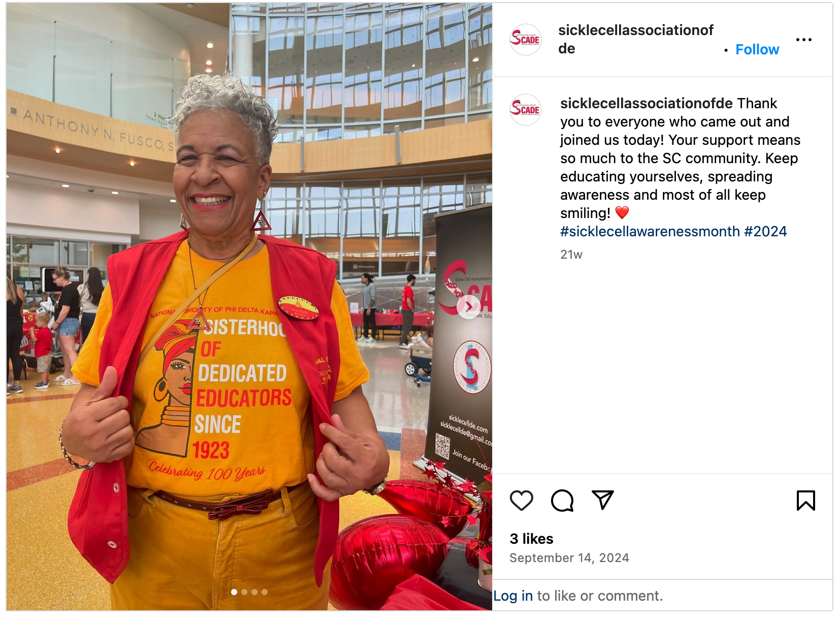This screenshot has height=621, width=840.
Task: Select the first carousel dot indicator
Action: (x=234, y=592)
